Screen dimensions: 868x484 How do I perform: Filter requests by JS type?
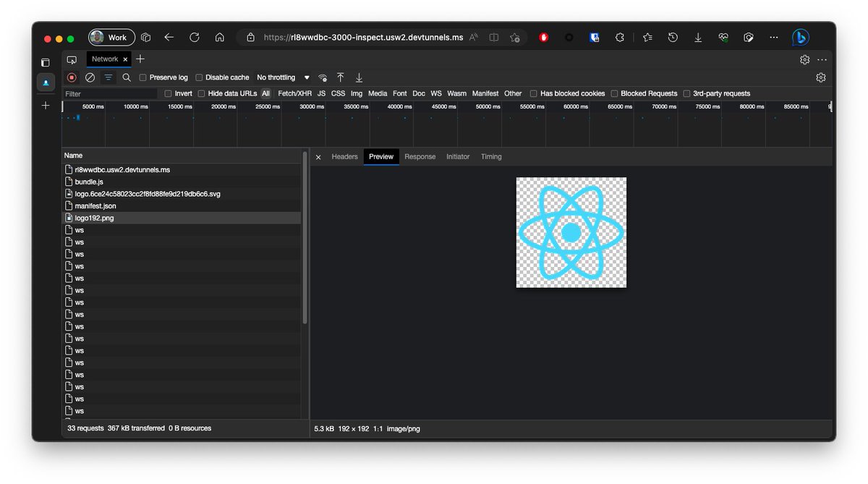[321, 93]
